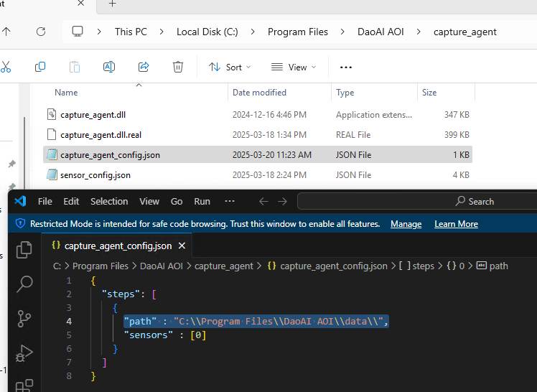Open VS Code Go menu
The width and height of the screenshot is (537, 392).
pyautogui.click(x=177, y=201)
